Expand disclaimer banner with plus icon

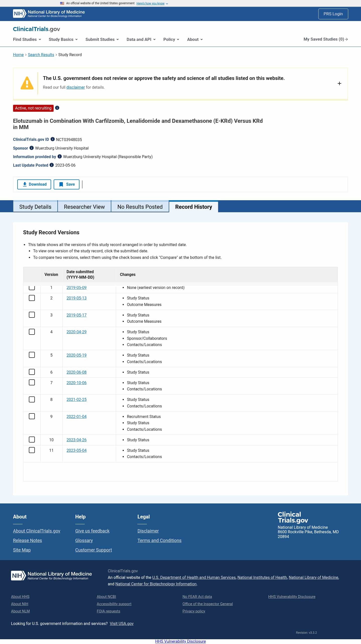tap(339, 83)
